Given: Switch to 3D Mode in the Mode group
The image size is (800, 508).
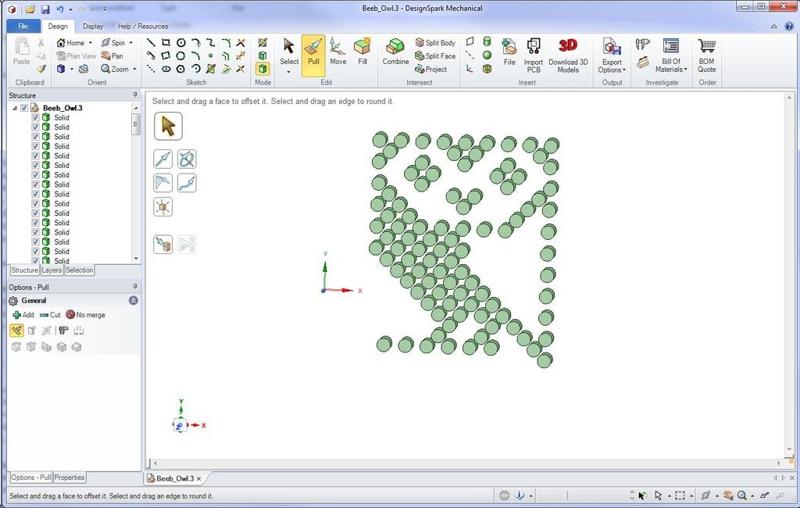Looking at the screenshot, I should point(262,69).
